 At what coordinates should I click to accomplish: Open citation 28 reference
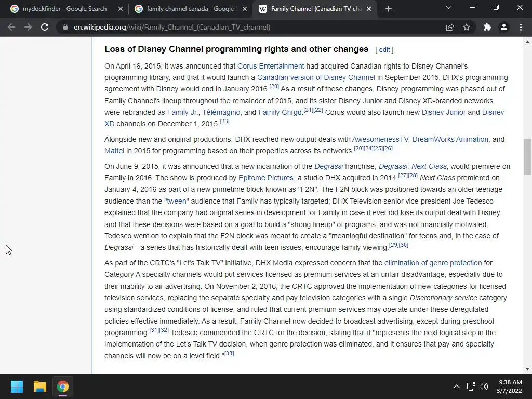[x=413, y=176]
